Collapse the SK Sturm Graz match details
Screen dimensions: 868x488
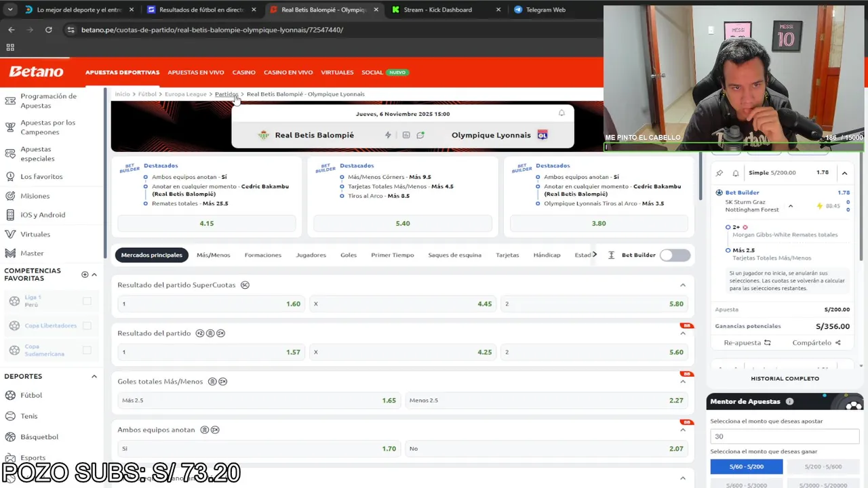coord(791,205)
